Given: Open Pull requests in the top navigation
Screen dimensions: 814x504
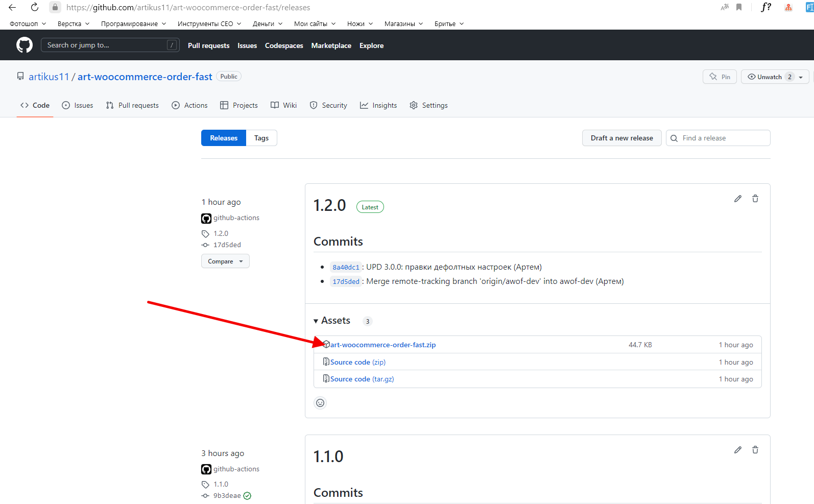Looking at the screenshot, I should click(x=209, y=45).
